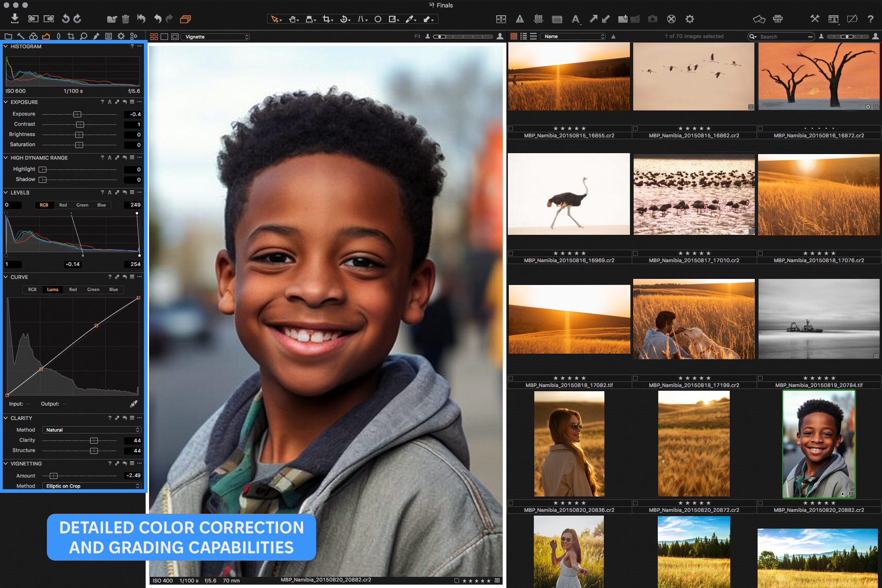Open the Metadata tool tab
This screenshot has width=882, height=588.
pyautogui.click(x=109, y=36)
